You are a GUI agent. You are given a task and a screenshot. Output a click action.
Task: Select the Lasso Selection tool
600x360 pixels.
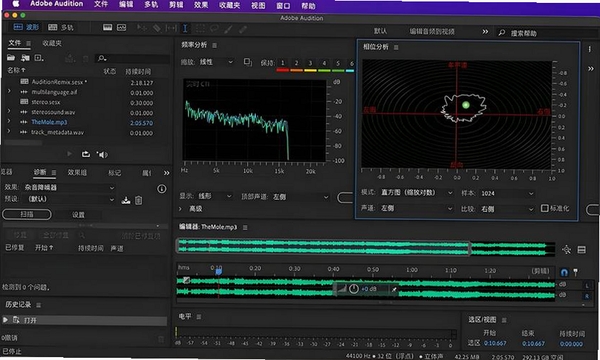coord(214,28)
